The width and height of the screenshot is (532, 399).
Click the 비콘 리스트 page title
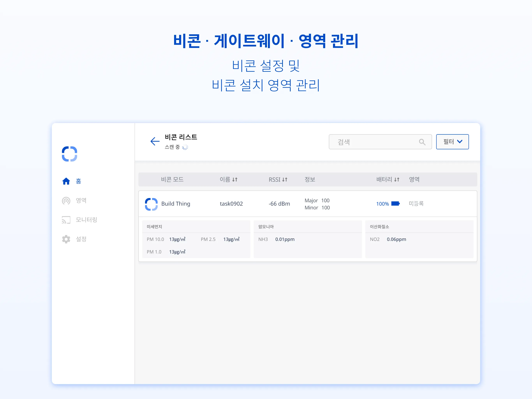click(x=181, y=137)
